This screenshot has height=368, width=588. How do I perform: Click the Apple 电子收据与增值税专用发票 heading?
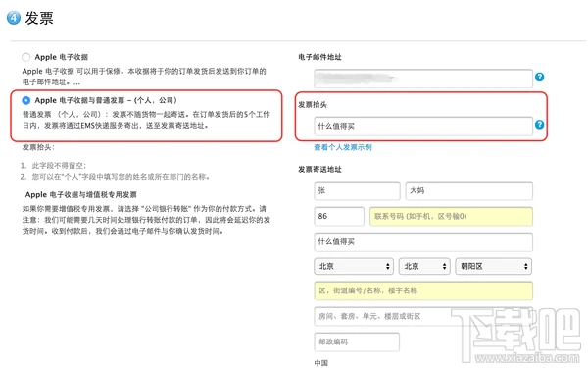pyautogui.click(x=81, y=195)
